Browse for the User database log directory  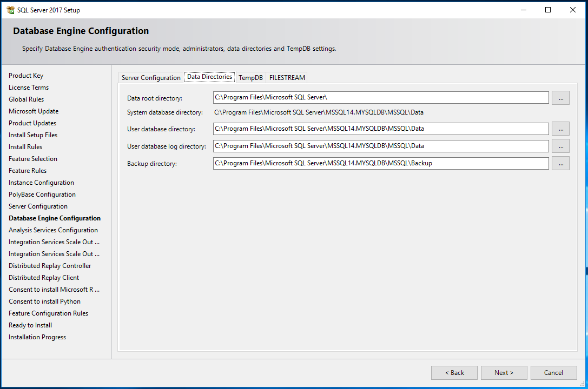point(560,146)
